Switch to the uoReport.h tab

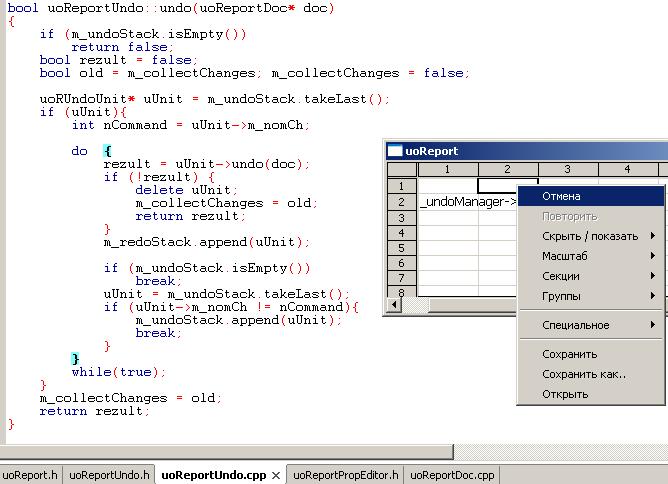point(30,476)
